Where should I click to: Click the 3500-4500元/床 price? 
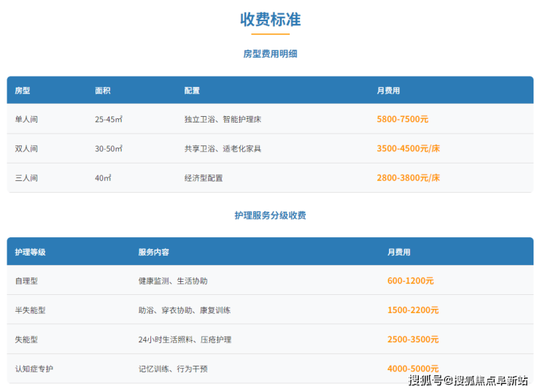coord(408,148)
